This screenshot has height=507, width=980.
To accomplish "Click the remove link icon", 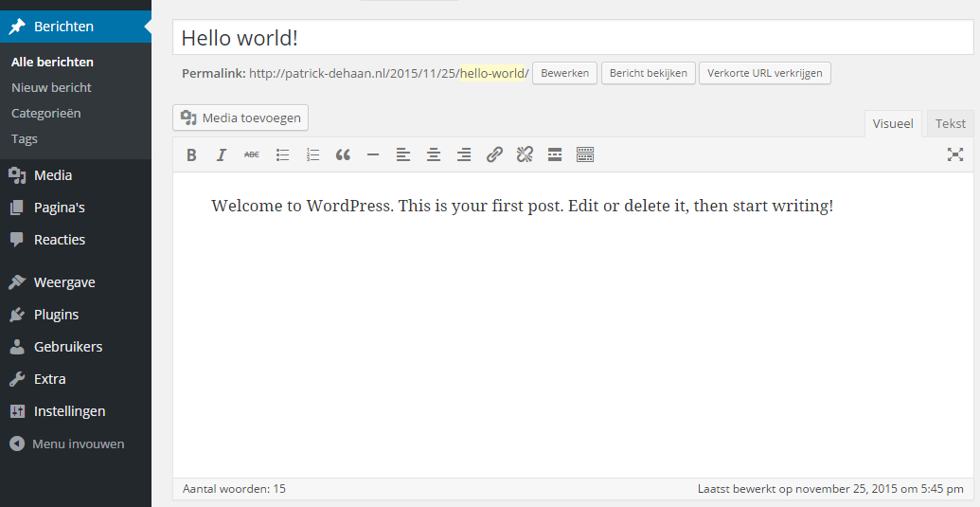I will [525, 155].
